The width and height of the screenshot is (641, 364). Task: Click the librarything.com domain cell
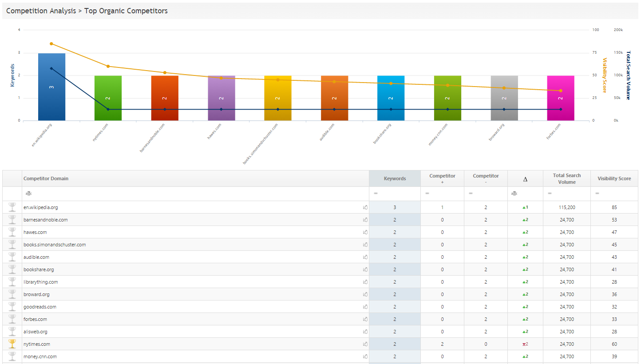coord(41,282)
